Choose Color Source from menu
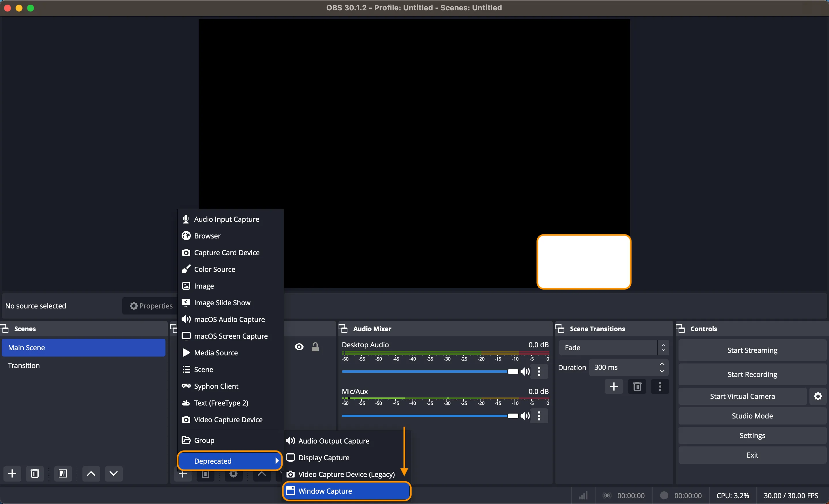829x504 pixels. click(x=231, y=269)
